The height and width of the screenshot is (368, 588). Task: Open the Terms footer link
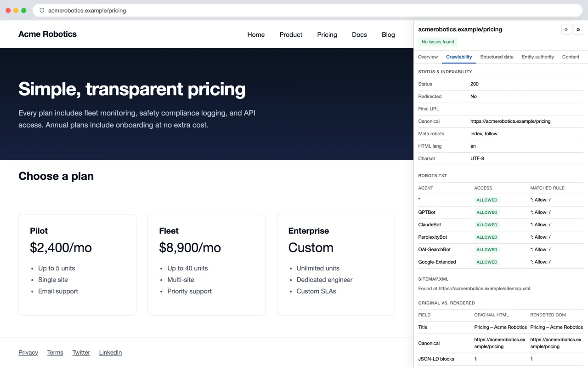pos(55,352)
